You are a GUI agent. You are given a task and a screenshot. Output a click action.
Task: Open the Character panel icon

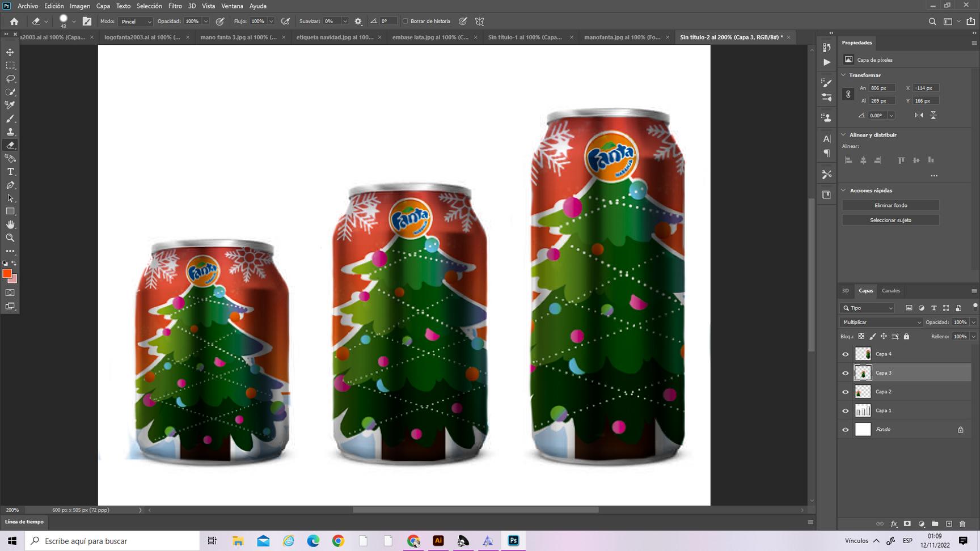tap(827, 139)
